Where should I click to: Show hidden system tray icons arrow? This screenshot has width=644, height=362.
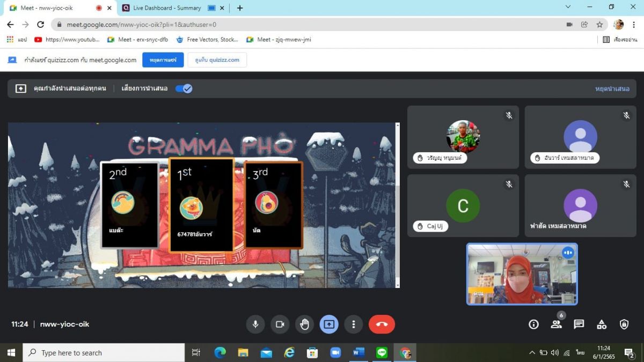[532, 352]
